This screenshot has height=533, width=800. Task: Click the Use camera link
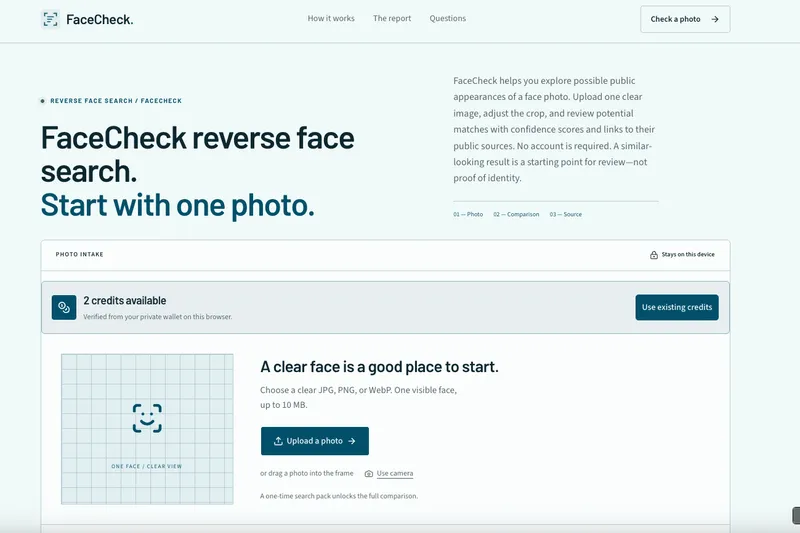click(x=394, y=473)
